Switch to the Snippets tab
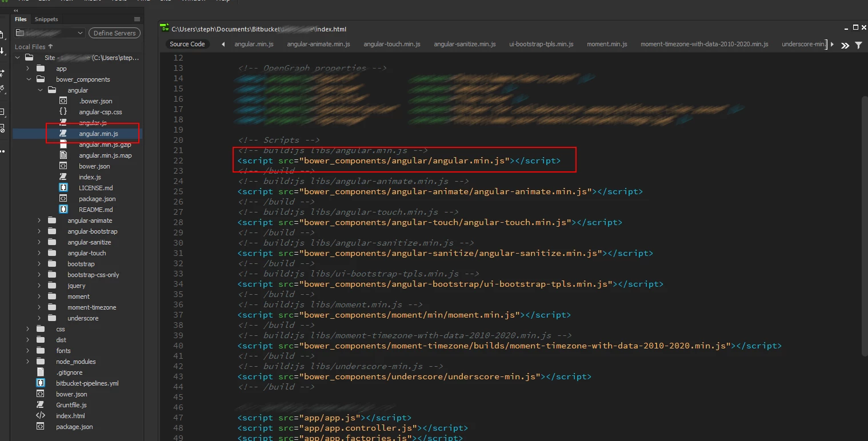This screenshot has height=441, width=868. tap(46, 19)
